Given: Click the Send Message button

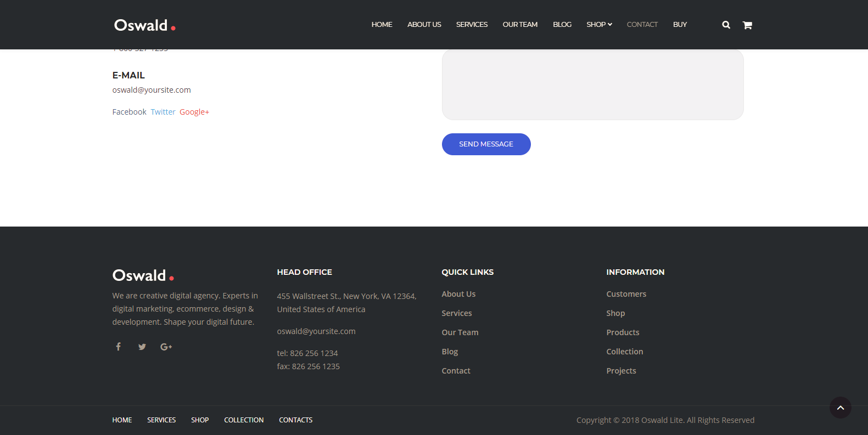Looking at the screenshot, I should (x=486, y=144).
